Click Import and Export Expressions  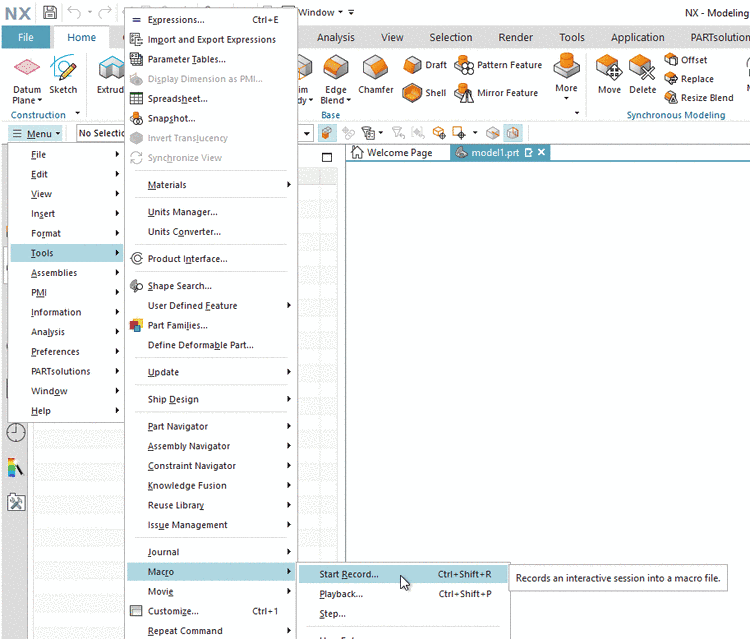tap(211, 40)
